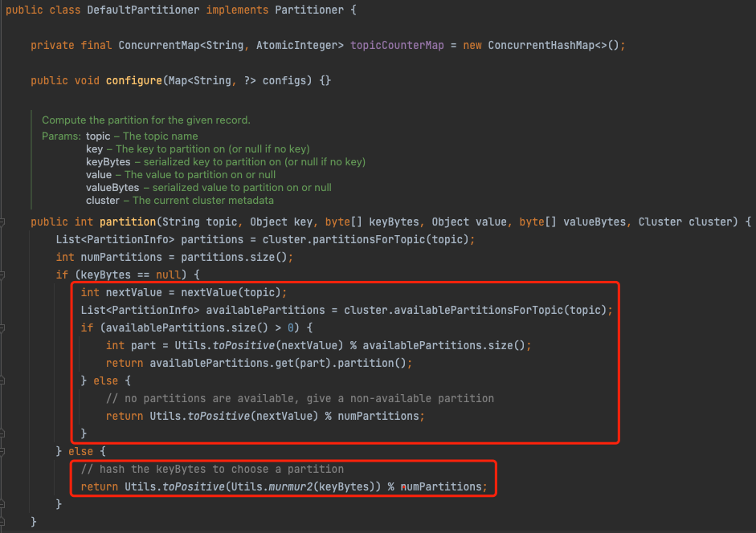This screenshot has height=533, width=756.
Task: Click the 'partition' method name in its signature
Action: (128, 222)
